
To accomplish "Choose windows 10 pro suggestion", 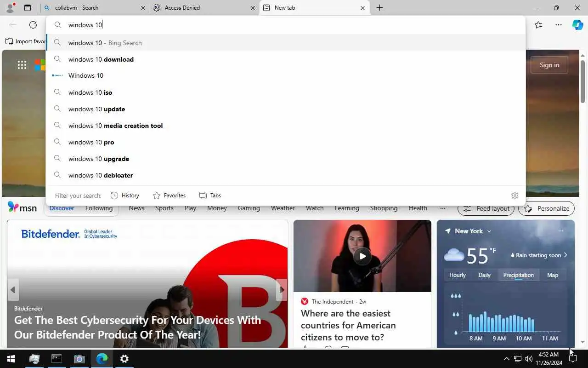I will (286, 142).
